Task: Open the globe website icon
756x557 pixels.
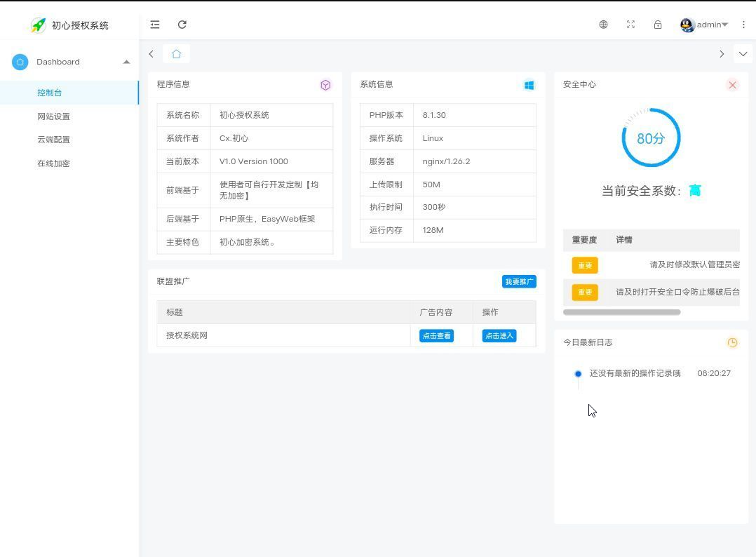Action: point(603,25)
